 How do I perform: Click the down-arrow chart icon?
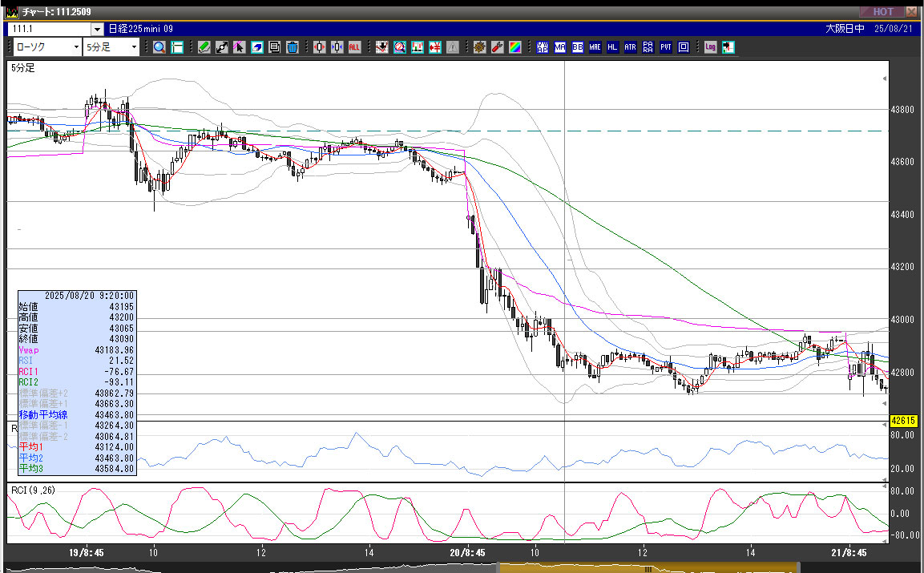(381, 47)
